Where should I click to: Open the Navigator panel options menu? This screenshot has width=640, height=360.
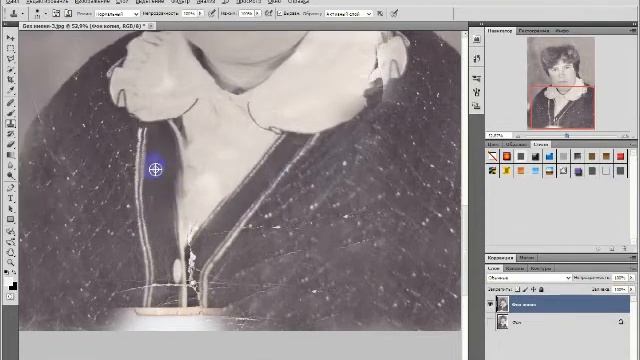[x=632, y=31]
